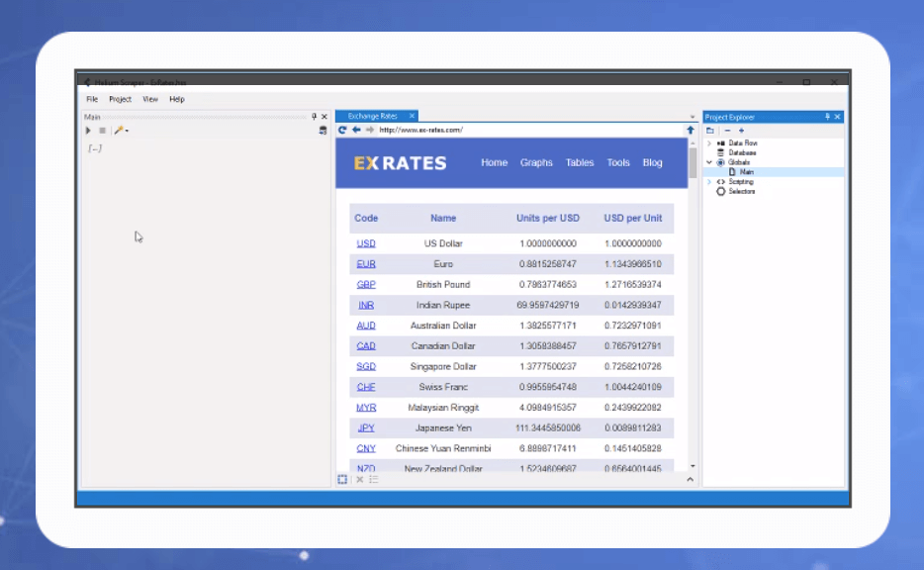Expand the Scripting tree node
Image resolution: width=924 pixels, height=570 pixels.
click(x=709, y=181)
